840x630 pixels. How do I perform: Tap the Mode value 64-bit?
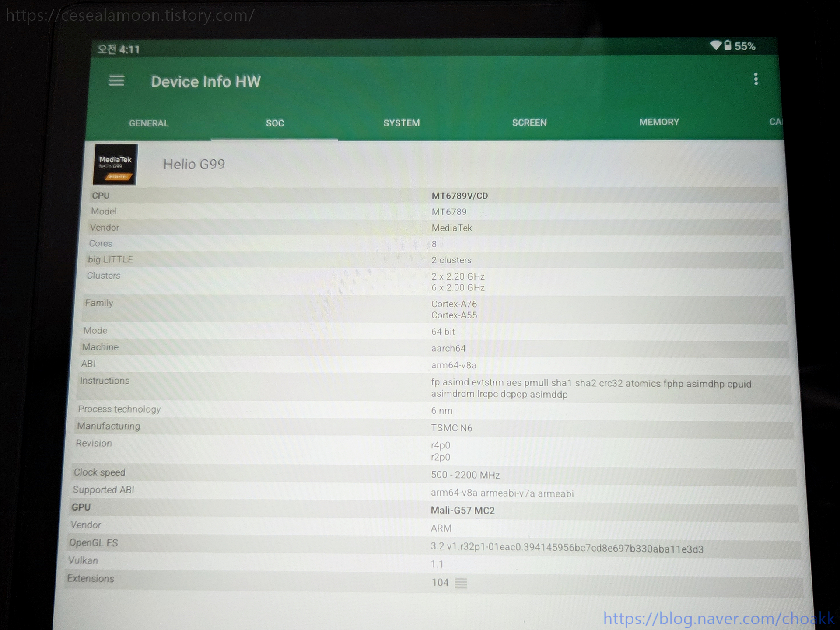click(x=443, y=332)
